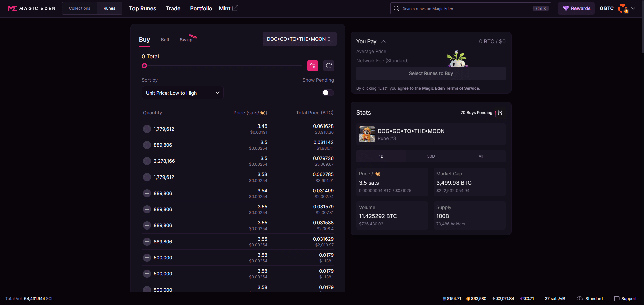Select the Swap tab

point(186,40)
